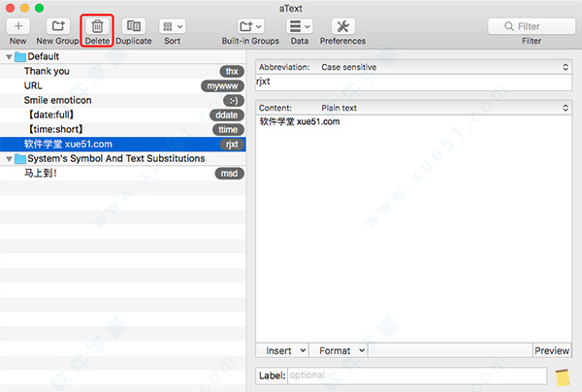Open the Data menu

(x=299, y=26)
